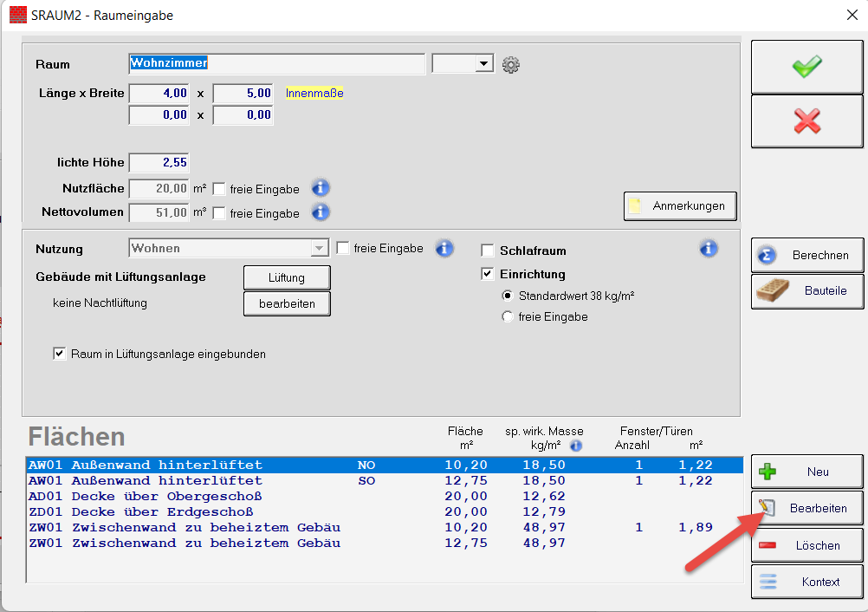This screenshot has height=612, width=868.
Task: Select AW01 Außenwand hinterlüftet SO row
Action: 385,481
